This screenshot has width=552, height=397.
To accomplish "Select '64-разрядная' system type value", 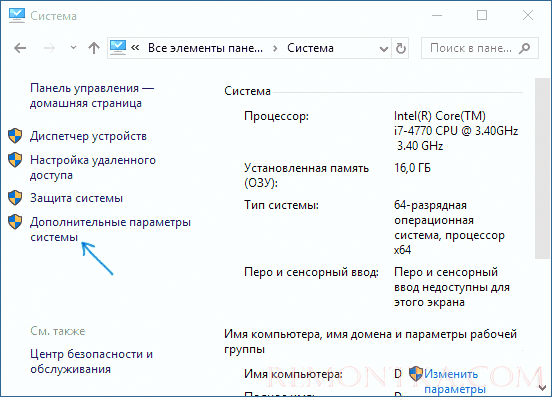I will tap(430, 205).
